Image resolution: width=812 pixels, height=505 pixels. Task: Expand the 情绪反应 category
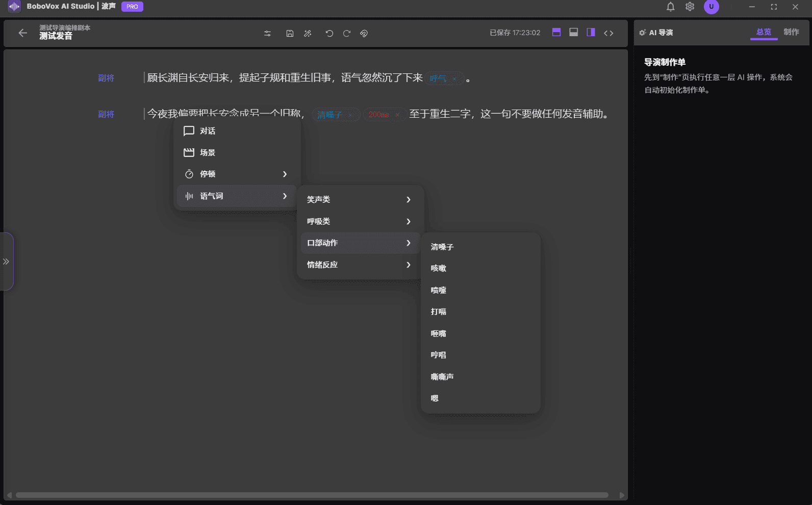point(360,265)
